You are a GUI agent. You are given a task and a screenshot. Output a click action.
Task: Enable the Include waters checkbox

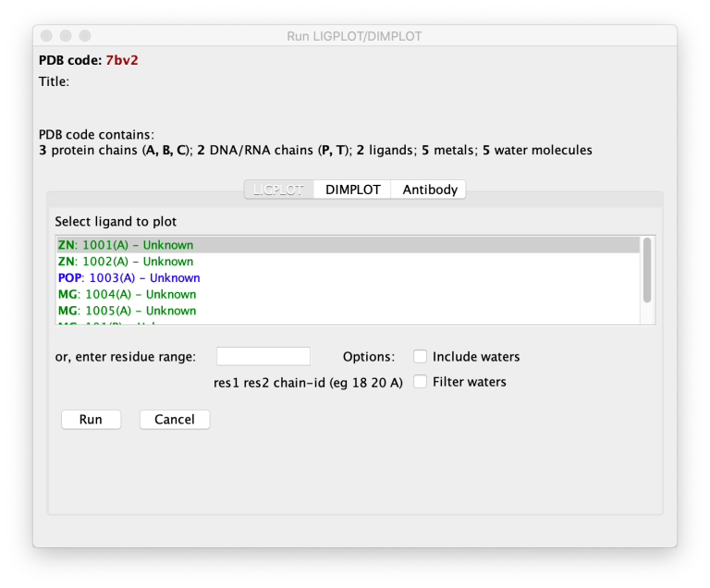(x=420, y=357)
